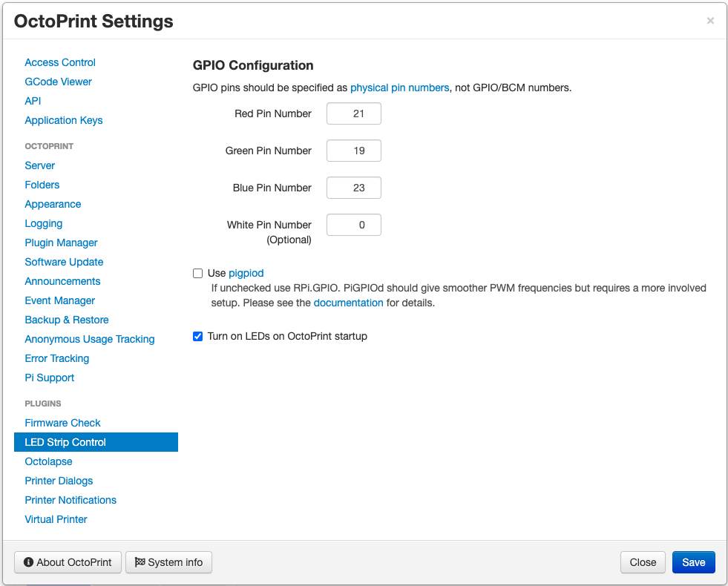This screenshot has height=586, width=728.
Task: Open Plugin Manager
Action: point(61,243)
